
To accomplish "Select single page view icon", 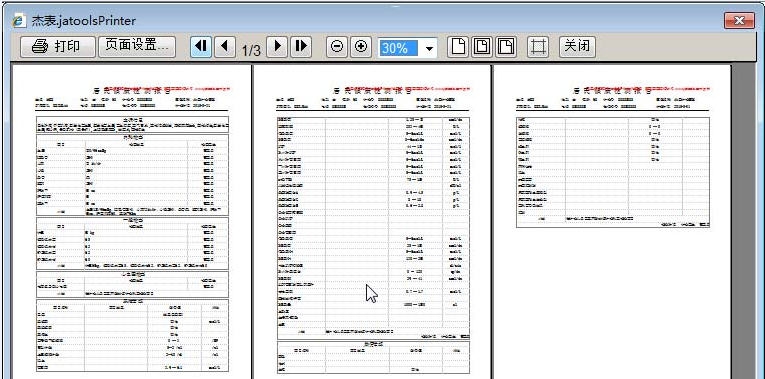I will [x=458, y=47].
